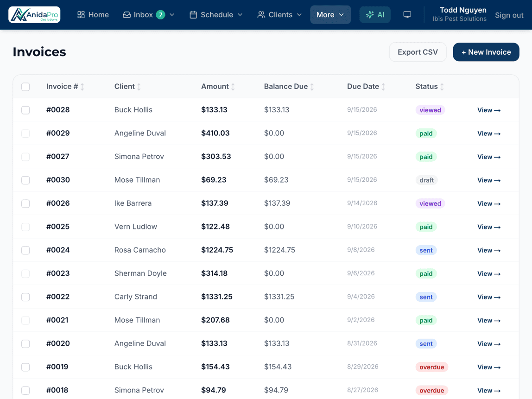Open the More menu
Image resolution: width=532 pixels, height=399 pixels.
330,14
